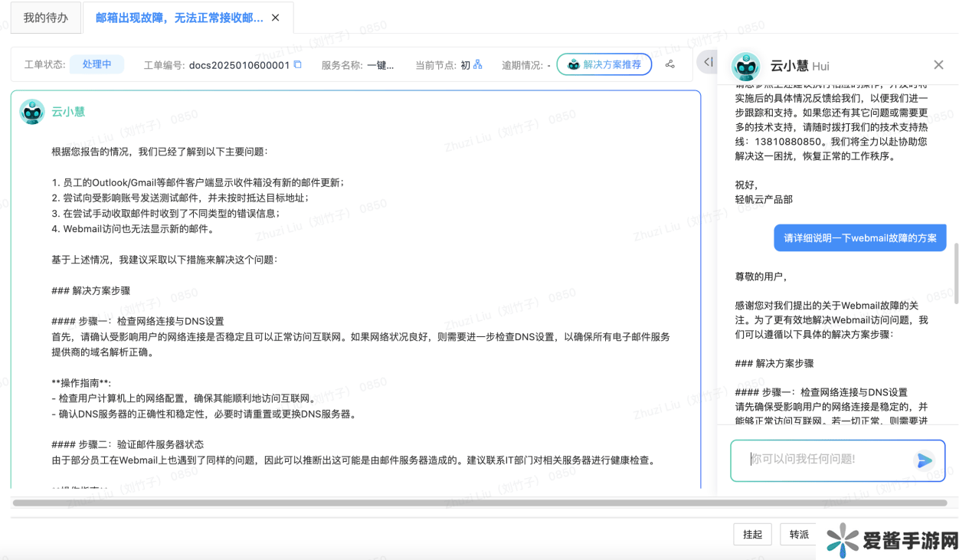Click the truncated 服务名称 value 一键...
Image resolution: width=969 pixels, height=560 pixels.
pyautogui.click(x=380, y=65)
